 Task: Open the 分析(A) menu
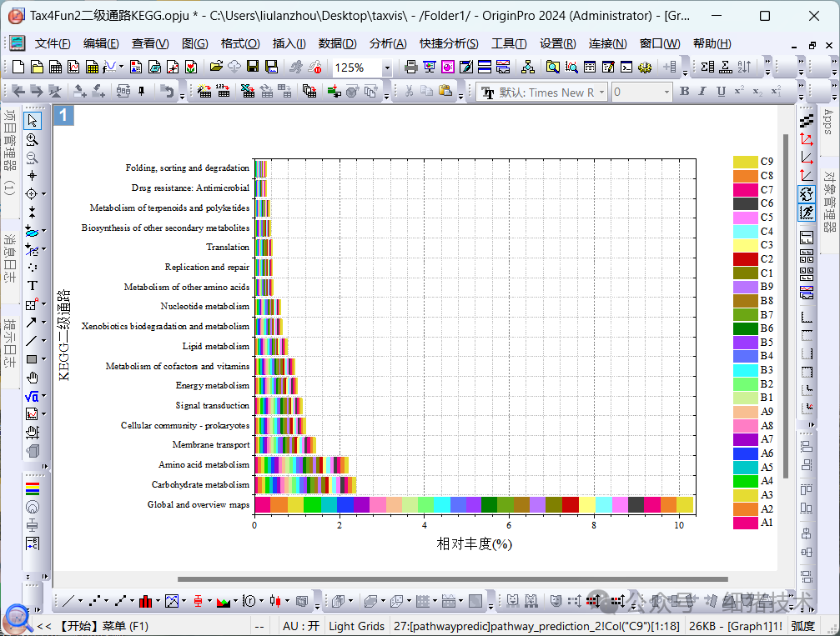(388, 44)
